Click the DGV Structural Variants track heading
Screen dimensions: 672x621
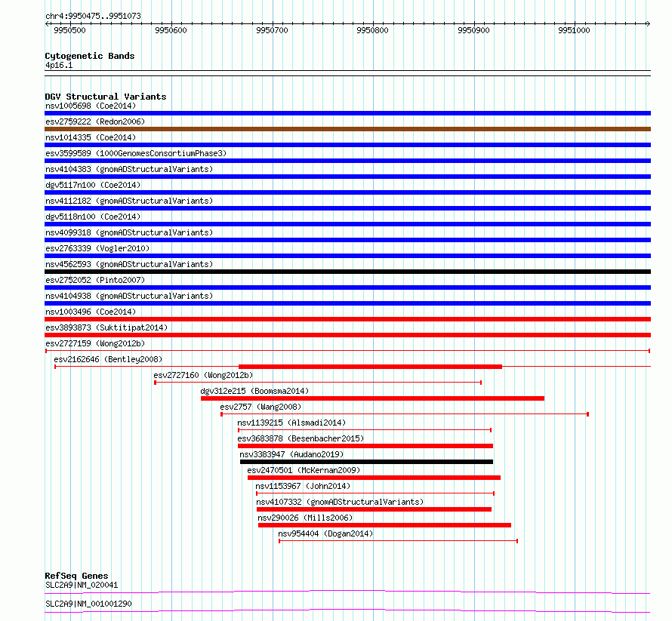tap(106, 97)
